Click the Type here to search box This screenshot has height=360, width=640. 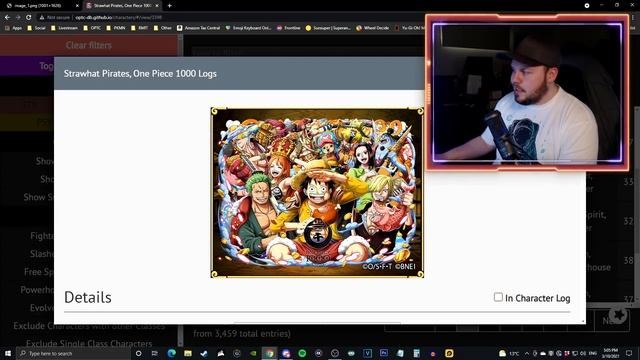pyautogui.click(x=73, y=353)
